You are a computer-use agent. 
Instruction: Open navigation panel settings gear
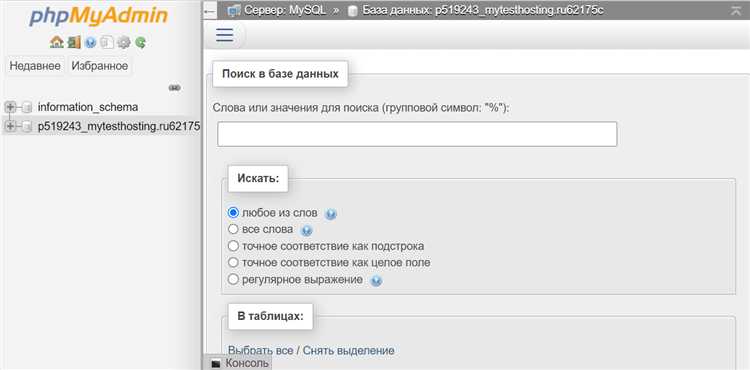pos(123,43)
